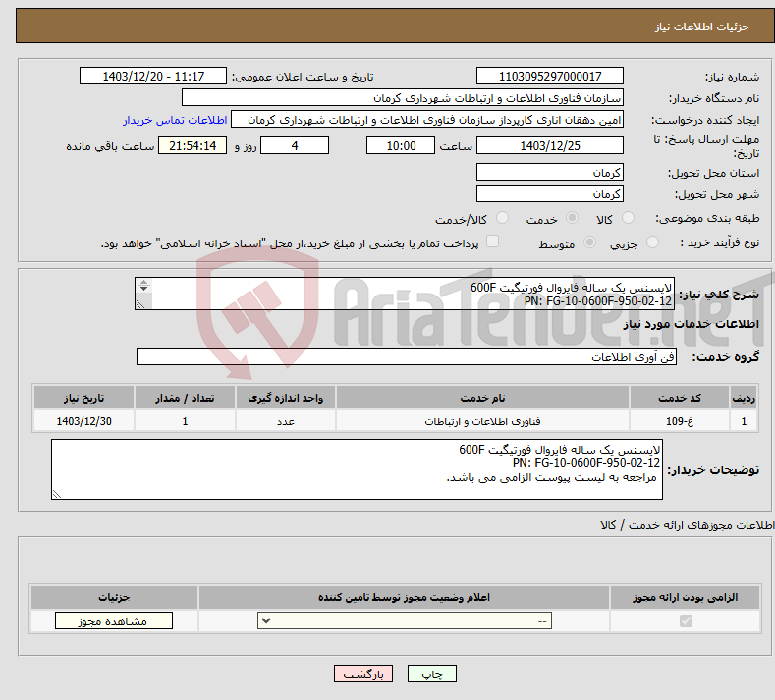Toggle Islamic treasury bonds payment checkbox
Viewport: 775px width, 700px height.
(493, 242)
